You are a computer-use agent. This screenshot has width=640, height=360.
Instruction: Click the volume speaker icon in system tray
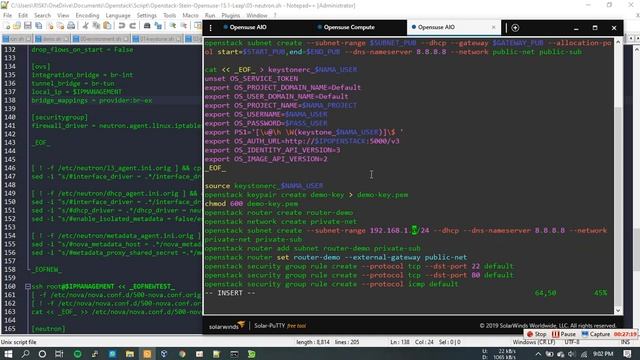[x=572, y=354]
